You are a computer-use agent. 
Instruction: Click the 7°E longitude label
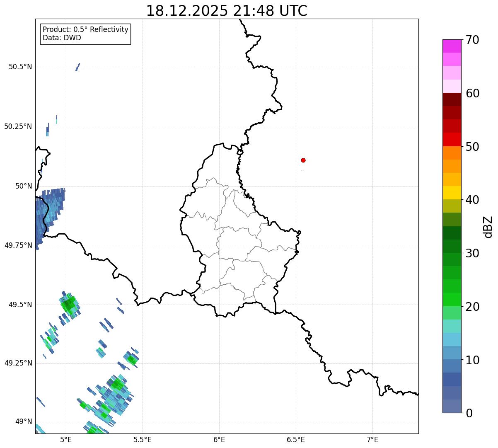[372, 439]
